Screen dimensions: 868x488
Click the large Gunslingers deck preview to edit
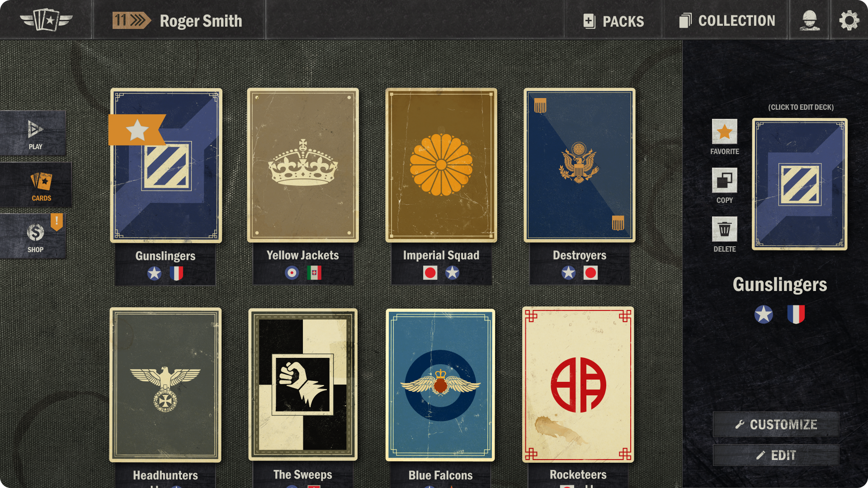point(799,184)
